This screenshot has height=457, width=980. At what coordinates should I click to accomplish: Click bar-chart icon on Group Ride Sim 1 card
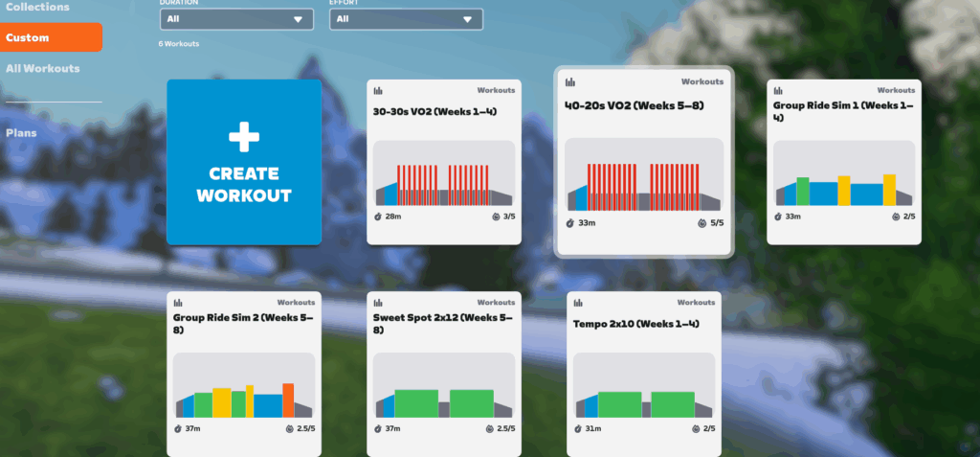pyautogui.click(x=778, y=91)
